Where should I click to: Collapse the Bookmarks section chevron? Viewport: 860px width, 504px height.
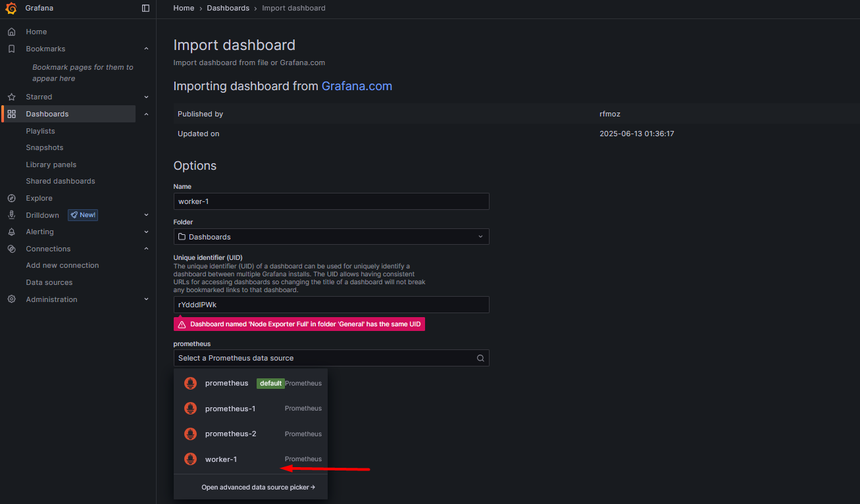(146, 49)
